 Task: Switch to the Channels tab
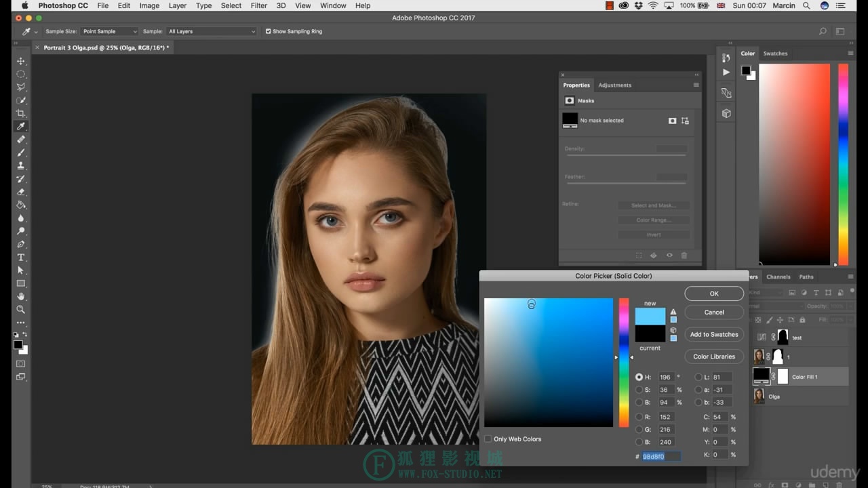(778, 277)
